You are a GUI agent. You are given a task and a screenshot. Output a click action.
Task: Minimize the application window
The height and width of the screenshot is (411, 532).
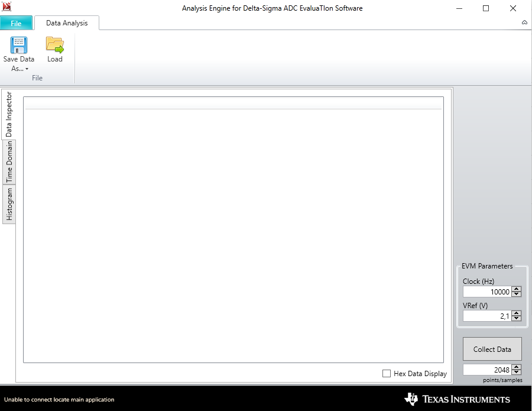pyautogui.click(x=459, y=8)
